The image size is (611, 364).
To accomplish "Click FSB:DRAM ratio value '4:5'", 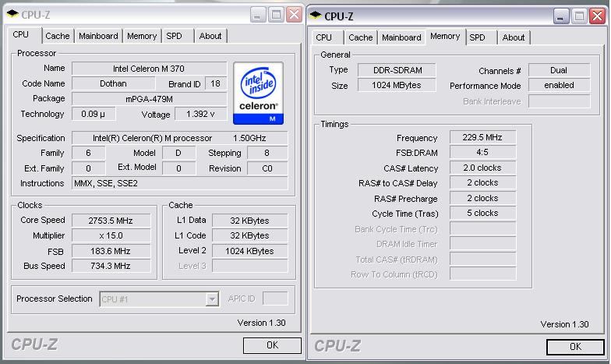I will point(483,152).
